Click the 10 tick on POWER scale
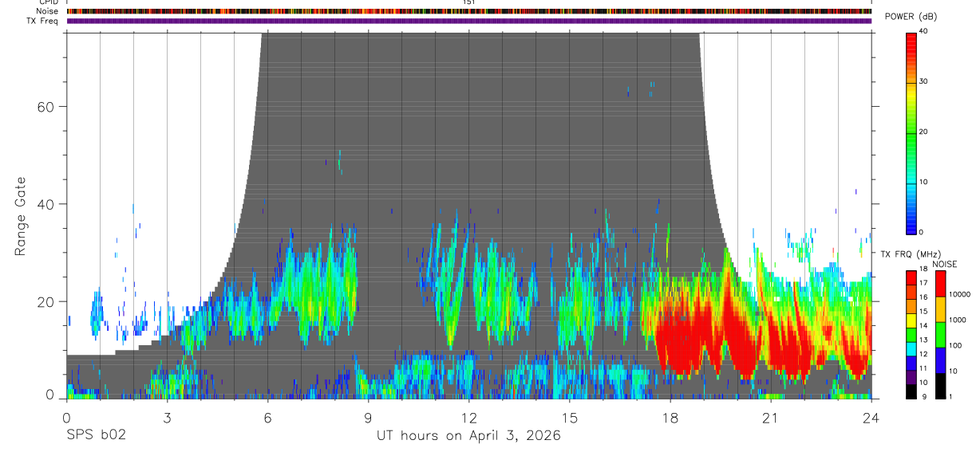 pyautogui.click(x=923, y=182)
